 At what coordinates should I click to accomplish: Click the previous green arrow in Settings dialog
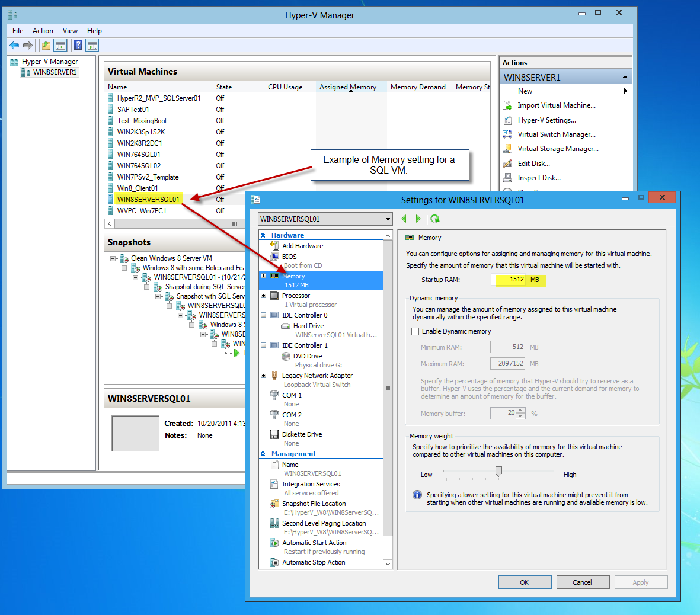[404, 219]
